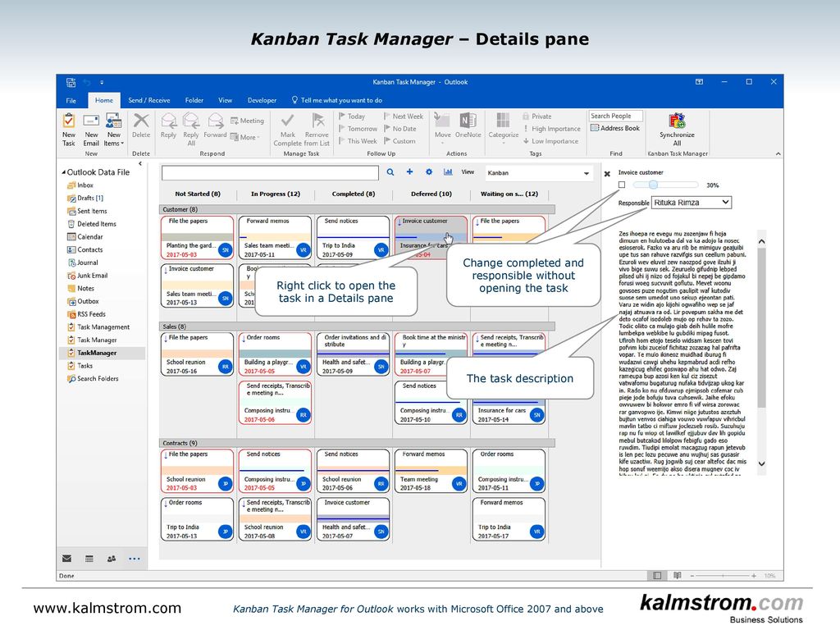Click description scrollbar down arrow
This screenshot has width=840, height=630.
coord(762,464)
